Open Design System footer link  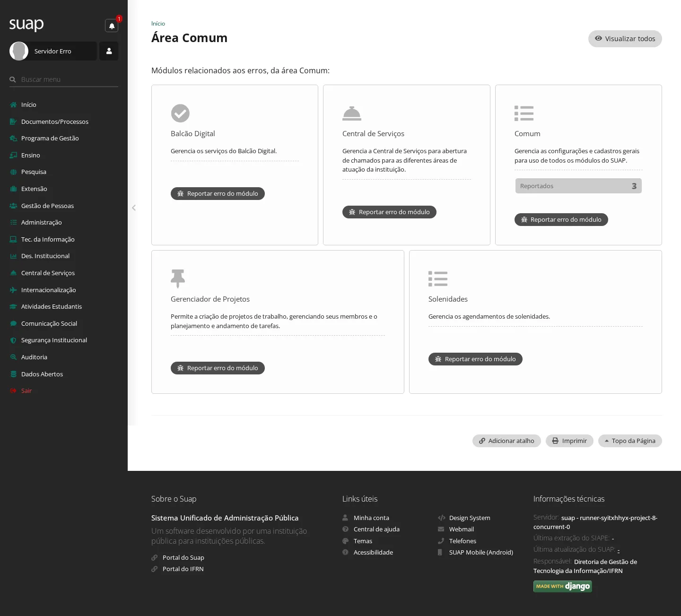(x=470, y=518)
